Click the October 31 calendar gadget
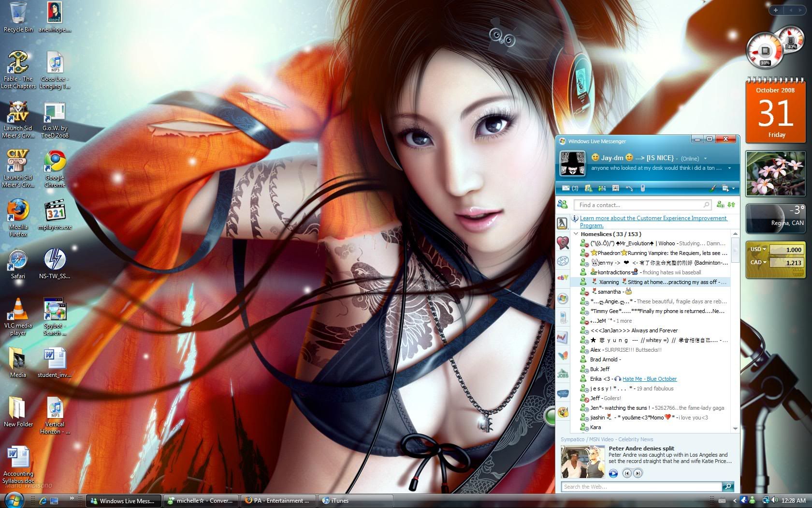Screen dimensions: 812x508 pyautogui.click(x=776, y=110)
